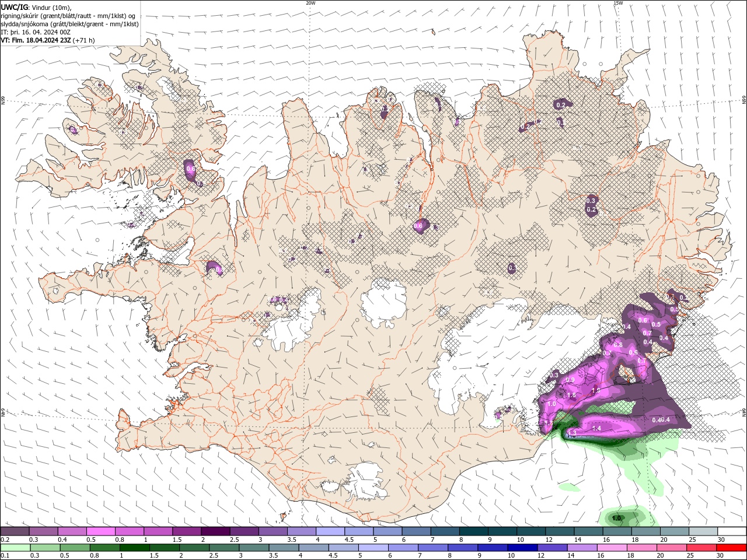The width and height of the screenshot is (747, 560).
Task: Click the initial time line 'IT: þri. 16. 04. 2024 00Z'
Action: click(36, 32)
